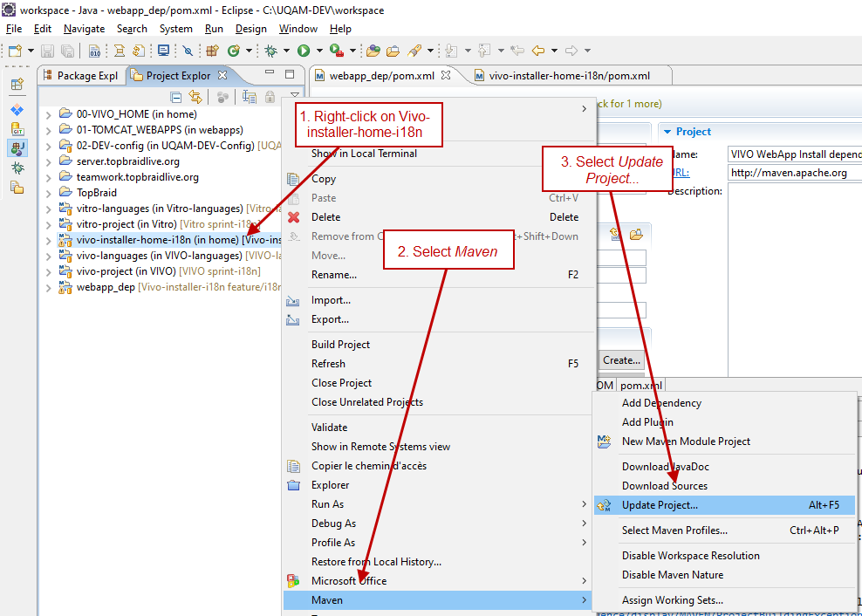
Task: Open the Run As submenu
Action: point(439,504)
